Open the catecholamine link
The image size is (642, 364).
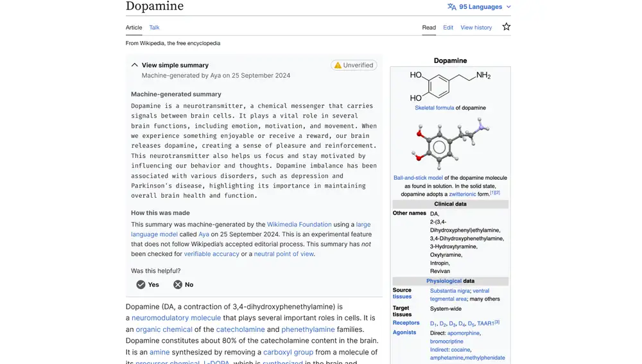tap(240, 329)
